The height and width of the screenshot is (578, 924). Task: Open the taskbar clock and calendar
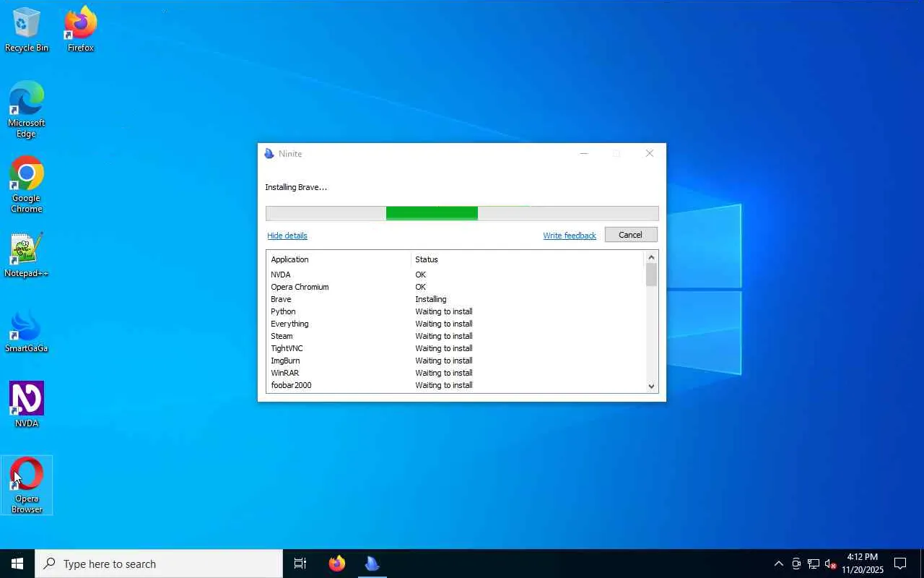coord(863,564)
